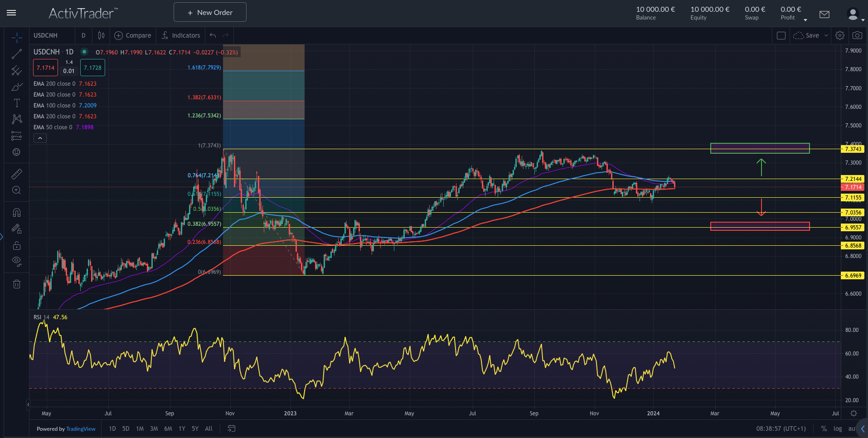Select the XABCD pattern tool

16,119
